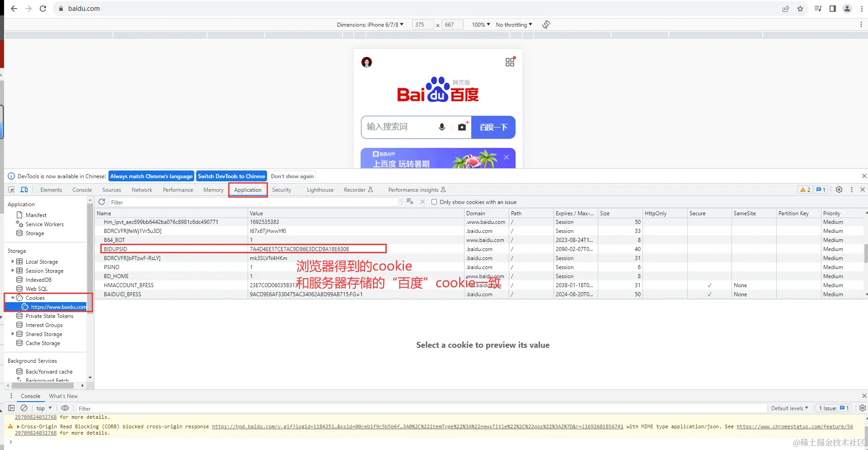This screenshot has height=450, width=868.
Task: Click Always match Chrome's language button
Action: 151,176
